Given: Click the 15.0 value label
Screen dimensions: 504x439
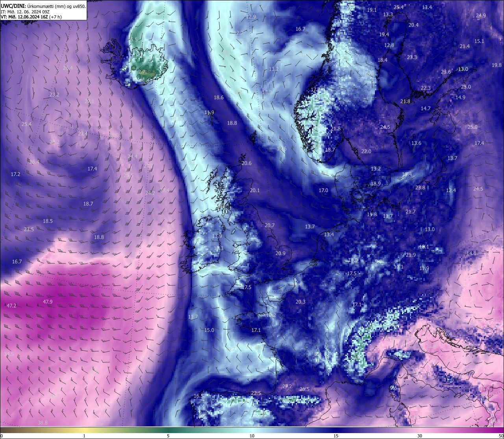Looking at the screenshot, I should pos(209,330).
